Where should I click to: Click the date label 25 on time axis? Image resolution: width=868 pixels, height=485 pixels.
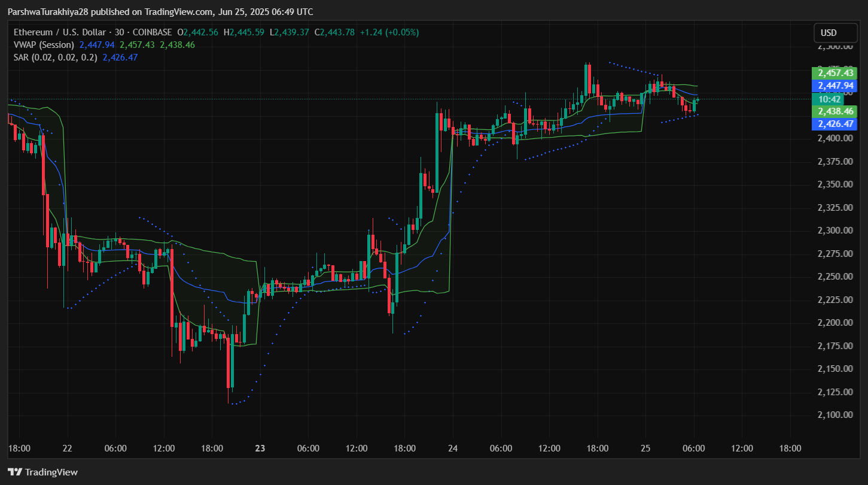click(x=646, y=448)
